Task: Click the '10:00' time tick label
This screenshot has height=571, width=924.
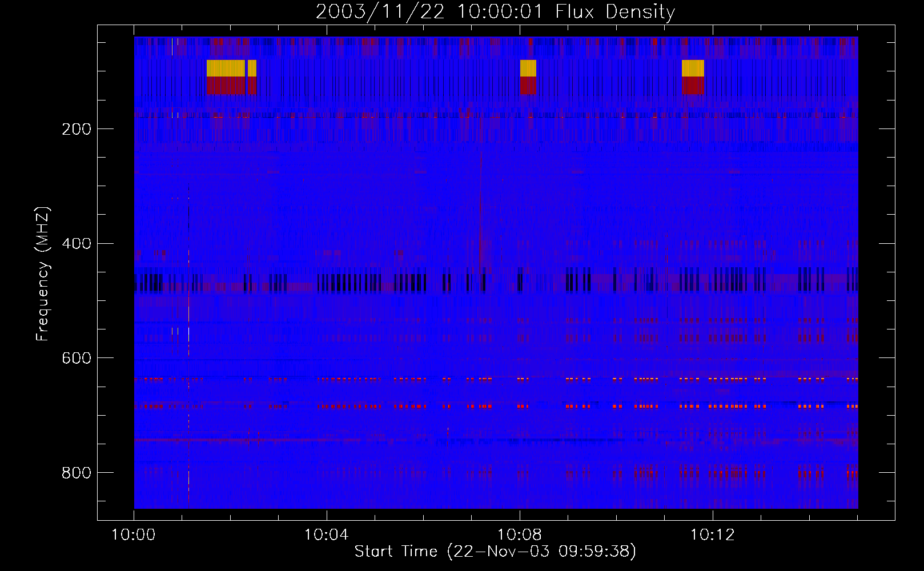Action: pos(134,535)
